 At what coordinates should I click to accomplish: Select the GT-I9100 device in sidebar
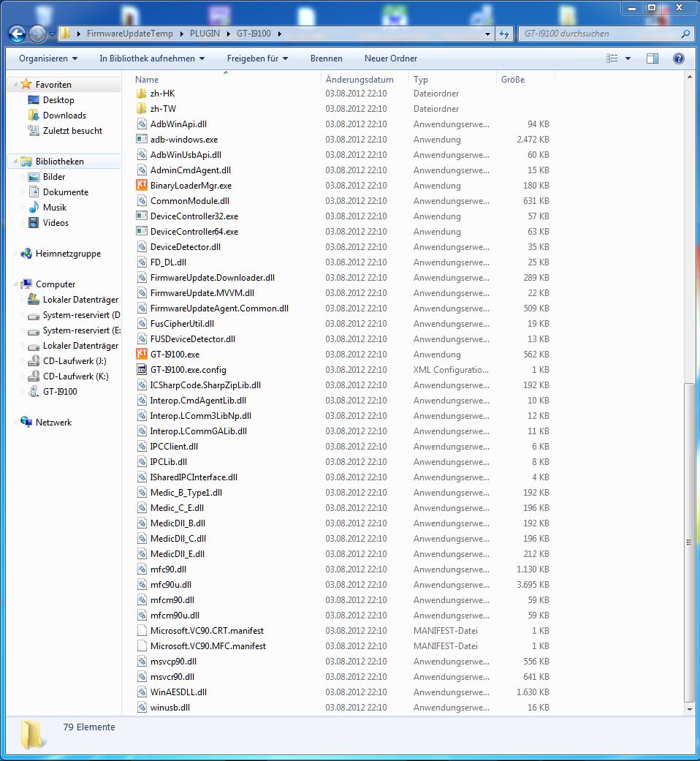point(60,392)
